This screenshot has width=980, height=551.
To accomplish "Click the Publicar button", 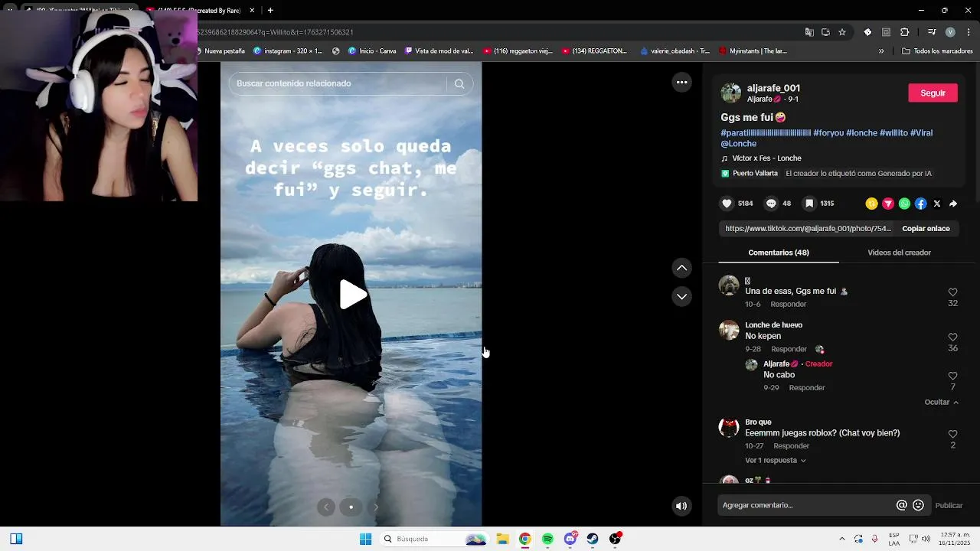I will tap(949, 506).
